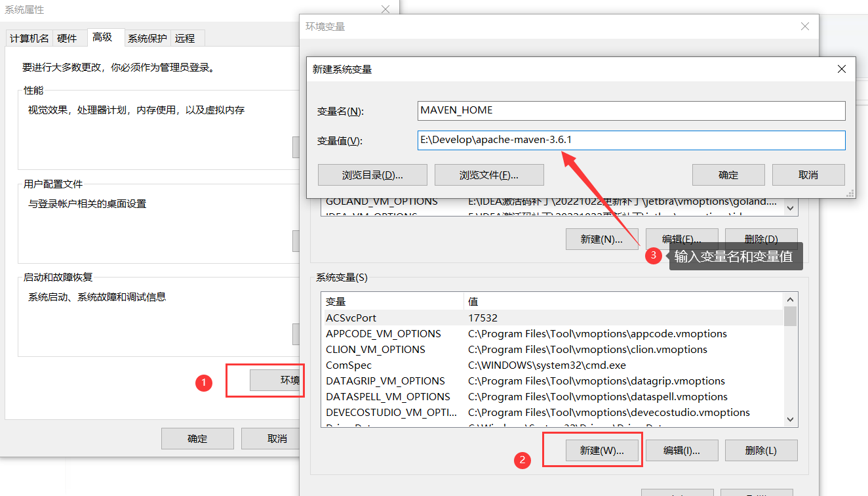Click 新建(N)... for user variables
This screenshot has height=496, width=868.
pos(602,239)
